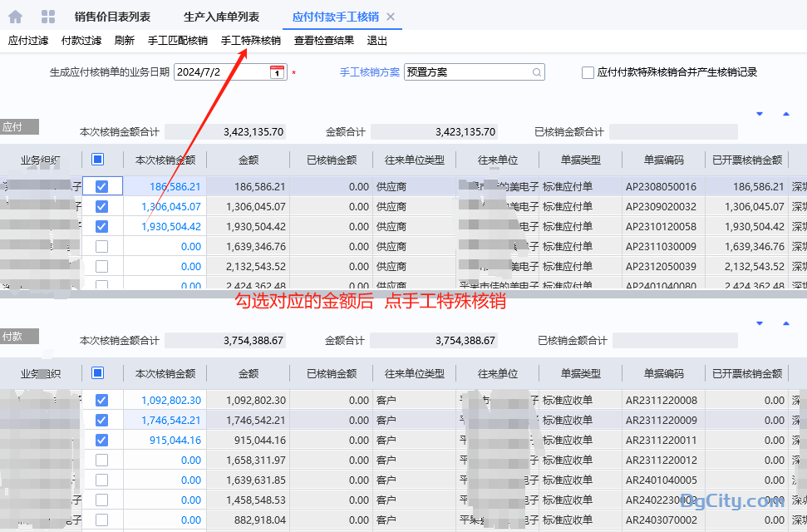The height and width of the screenshot is (532, 807).
Task: Enable 应付付款特殊核销合并产生核销记录 checkbox
Action: coord(586,72)
